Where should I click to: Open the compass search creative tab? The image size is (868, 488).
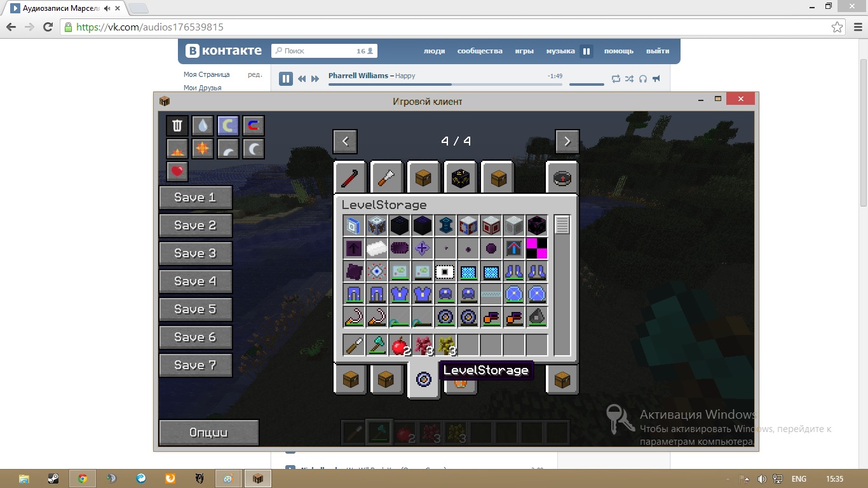[x=562, y=177]
